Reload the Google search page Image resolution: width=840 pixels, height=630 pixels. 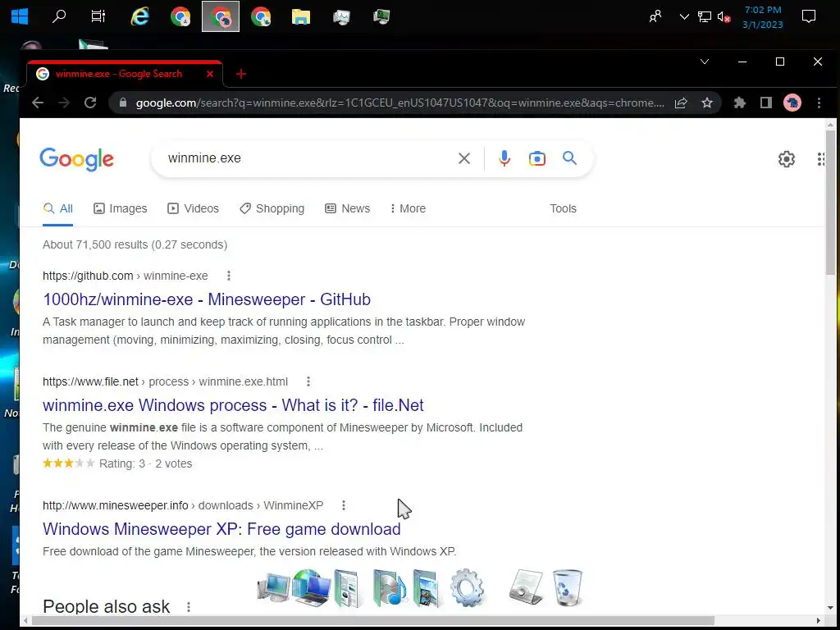click(x=90, y=103)
